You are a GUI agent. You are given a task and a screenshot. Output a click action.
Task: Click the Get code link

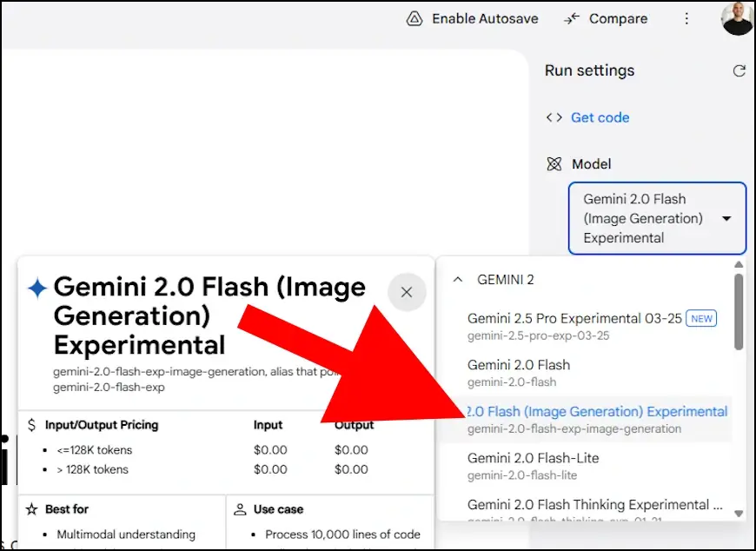tap(600, 117)
